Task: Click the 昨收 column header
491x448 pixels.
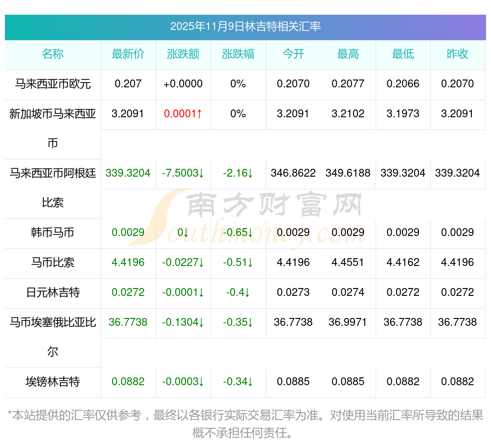Action: coord(458,54)
